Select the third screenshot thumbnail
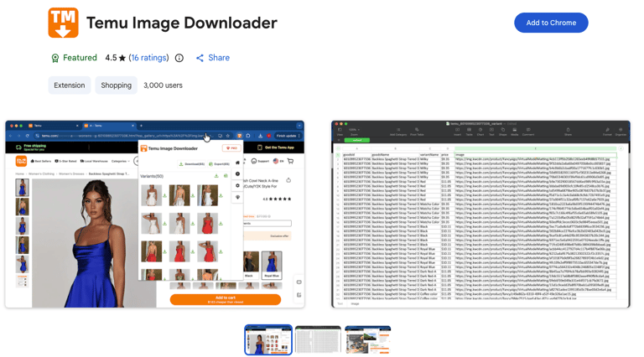 click(367, 340)
